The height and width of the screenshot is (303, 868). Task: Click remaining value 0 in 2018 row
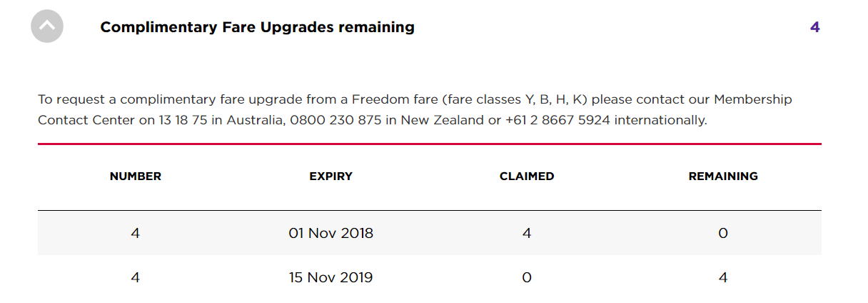[723, 233]
